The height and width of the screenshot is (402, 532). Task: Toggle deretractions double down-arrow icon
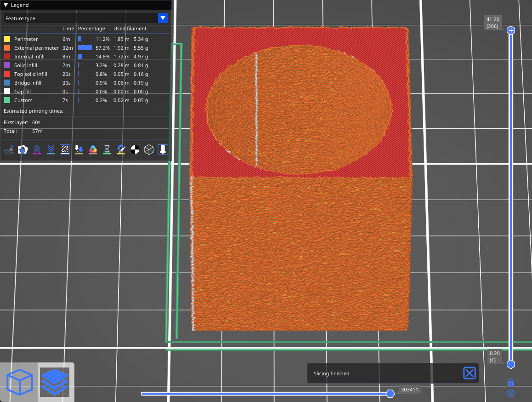pyautogui.click(x=51, y=149)
